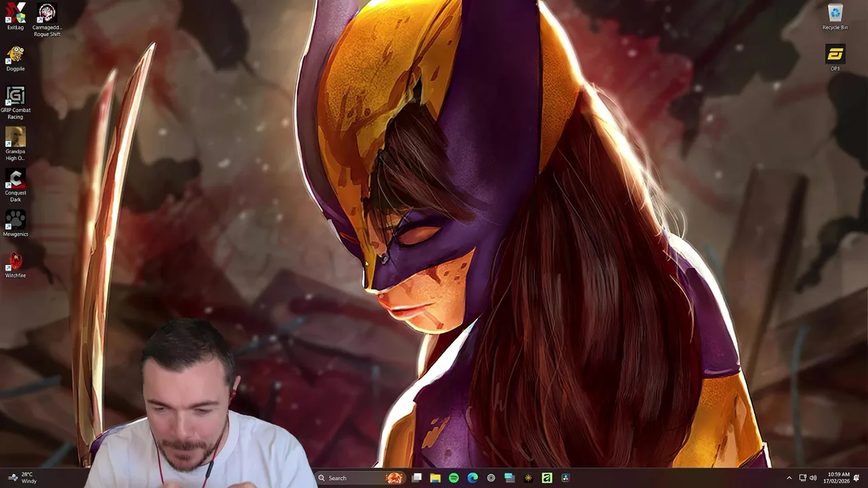The width and height of the screenshot is (868, 488).
Task: Open the green 'a' app in taskbar
Action: point(547,478)
